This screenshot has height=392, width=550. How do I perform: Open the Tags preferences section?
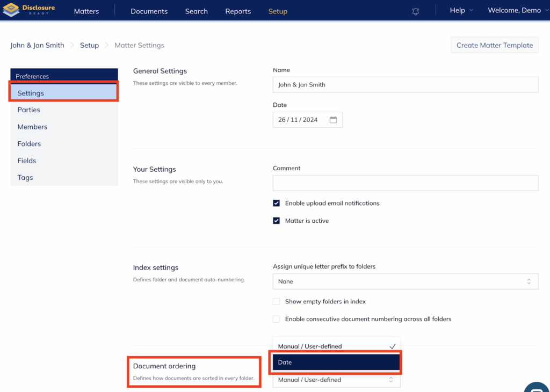coord(25,178)
